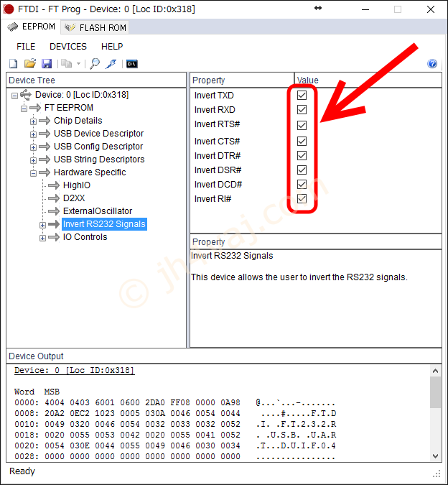Viewport: 448px width, 485px height.
Task: Expand the Invert RS232 Signals node
Action: coord(42,225)
